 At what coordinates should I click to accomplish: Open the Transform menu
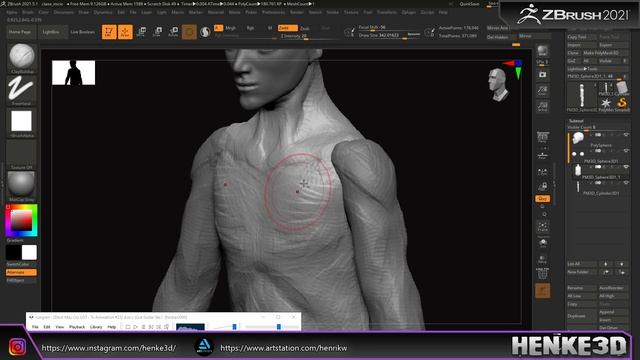pos(387,12)
